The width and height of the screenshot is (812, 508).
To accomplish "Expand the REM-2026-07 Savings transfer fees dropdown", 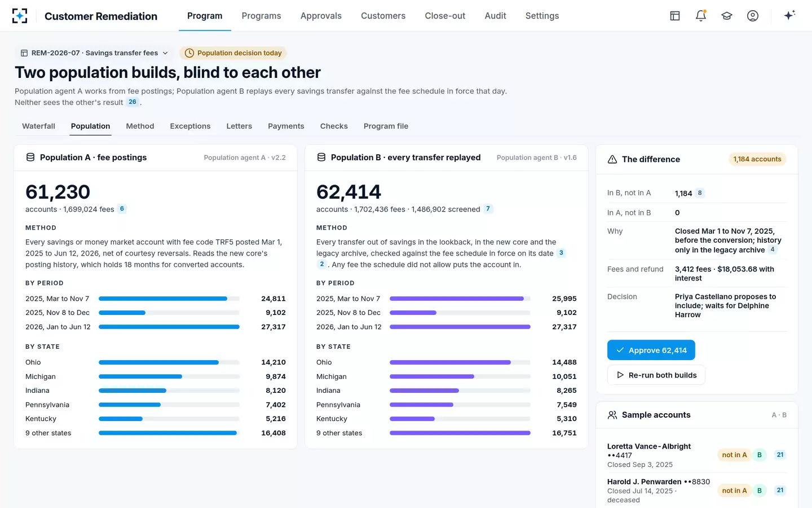I will coord(94,53).
